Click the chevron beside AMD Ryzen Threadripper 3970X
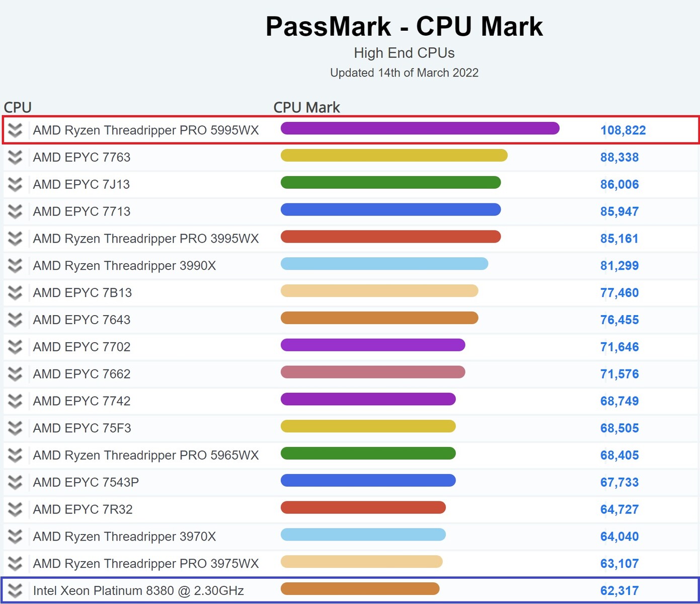The image size is (700, 604). point(16,537)
